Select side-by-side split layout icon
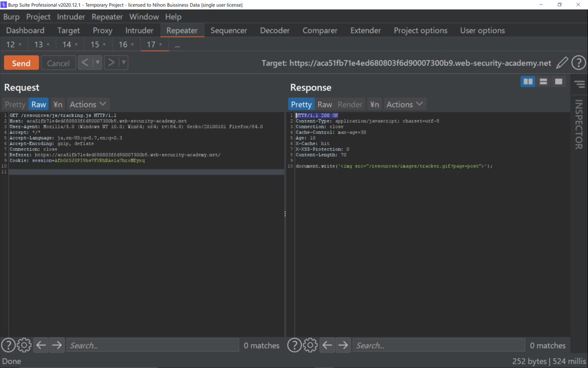Viewport: 588px width, 368px height. pyautogui.click(x=528, y=81)
